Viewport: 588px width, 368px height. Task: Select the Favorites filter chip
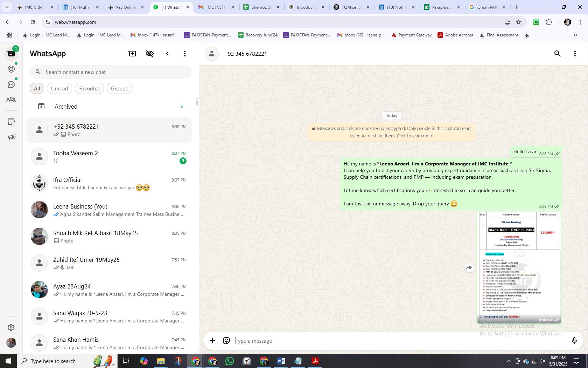89,89
